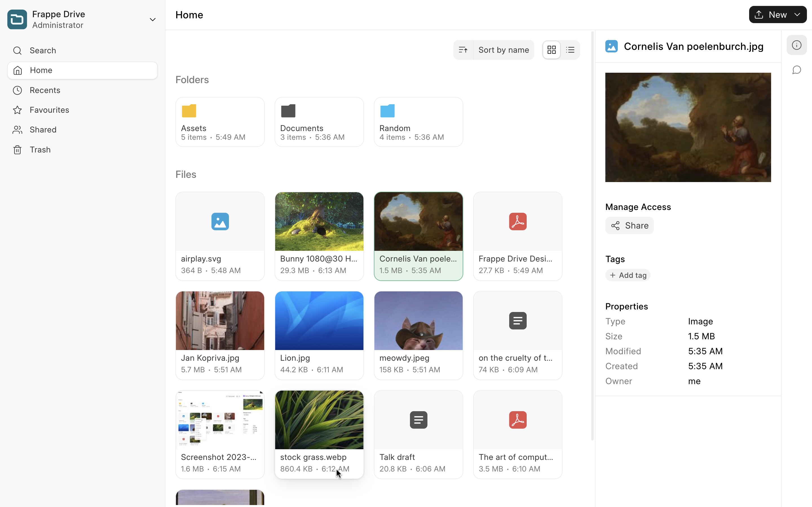Open the dark Documents folder

[x=319, y=122]
